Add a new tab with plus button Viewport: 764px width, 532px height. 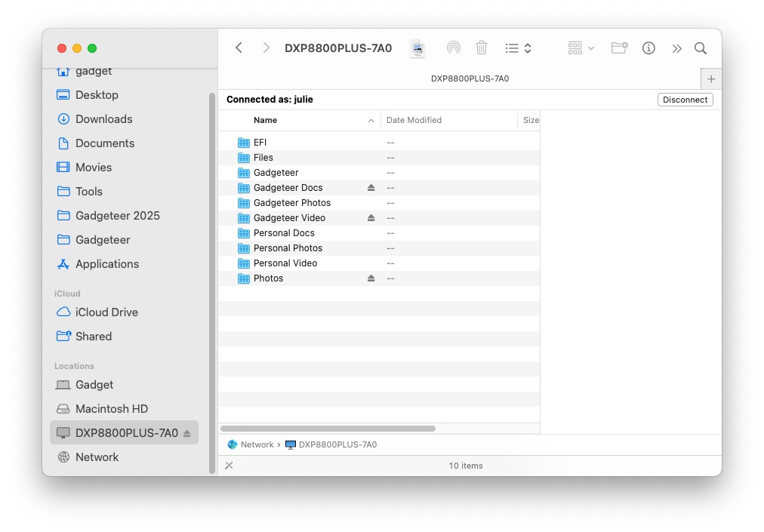711,79
